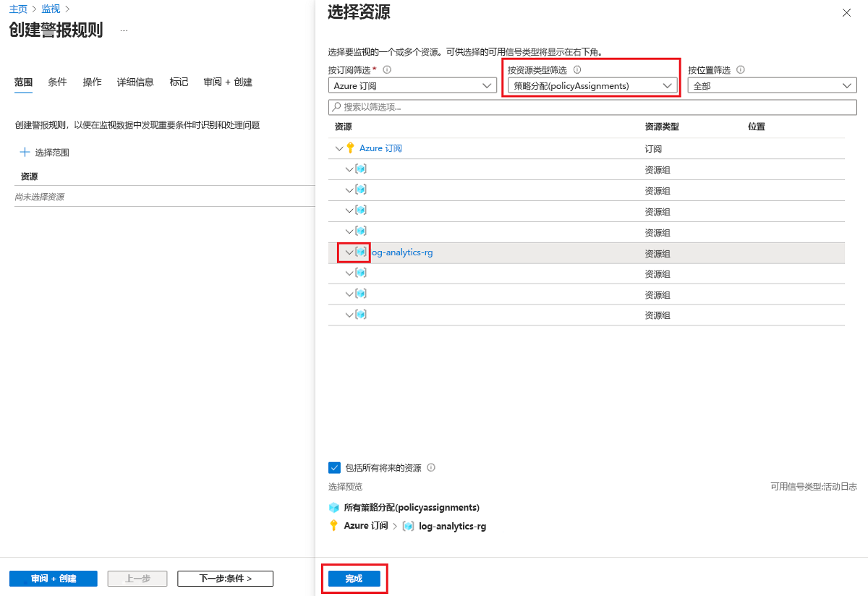Click the 订阅 type cell of Azure 订阅 row
Viewport: 868px width, 596px height.
point(653,149)
